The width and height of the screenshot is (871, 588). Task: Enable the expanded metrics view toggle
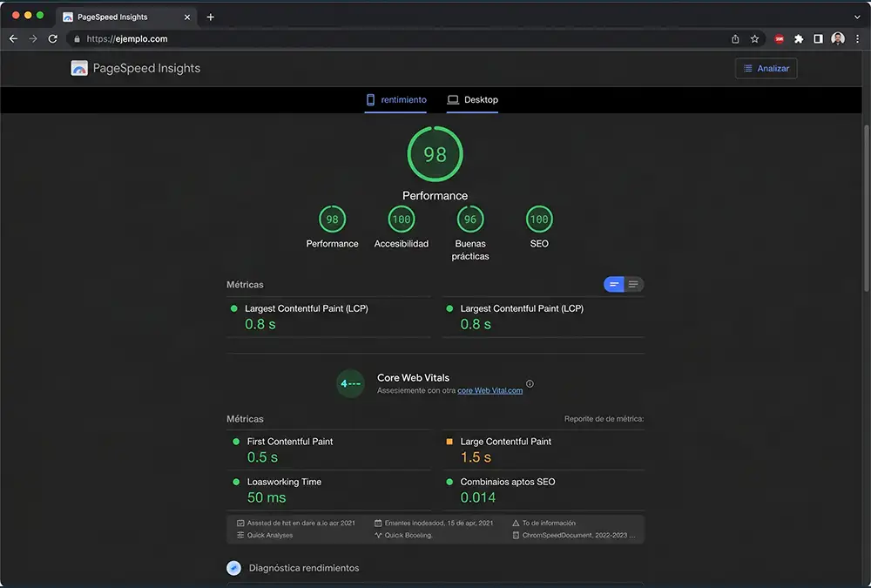634,285
